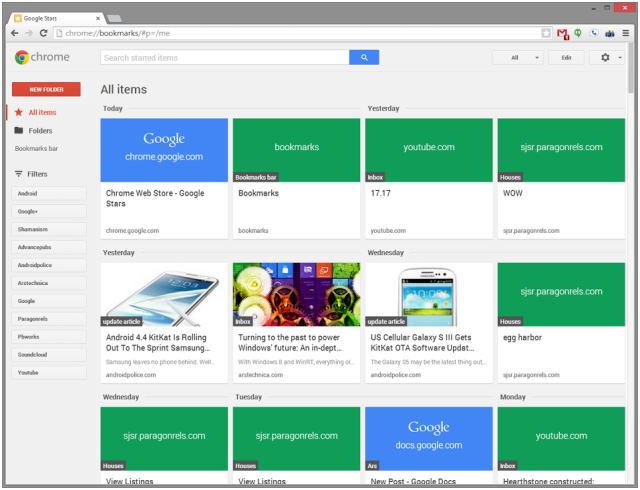Click Chrome Web Store - Google Stars title
Viewport: 640px width, 490px height.
[x=155, y=198]
